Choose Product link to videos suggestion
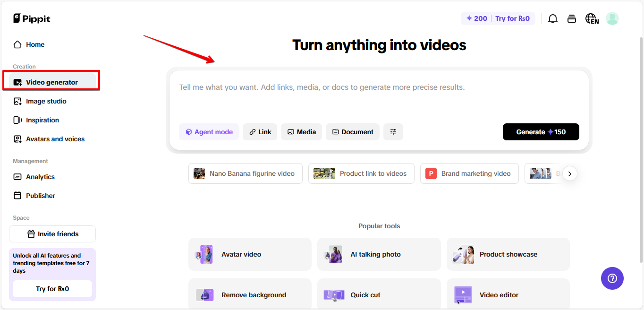The height and width of the screenshot is (310, 644). click(361, 173)
